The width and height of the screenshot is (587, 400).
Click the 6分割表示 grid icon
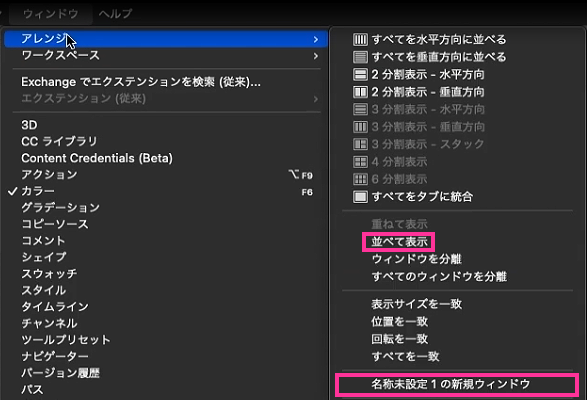point(360,179)
